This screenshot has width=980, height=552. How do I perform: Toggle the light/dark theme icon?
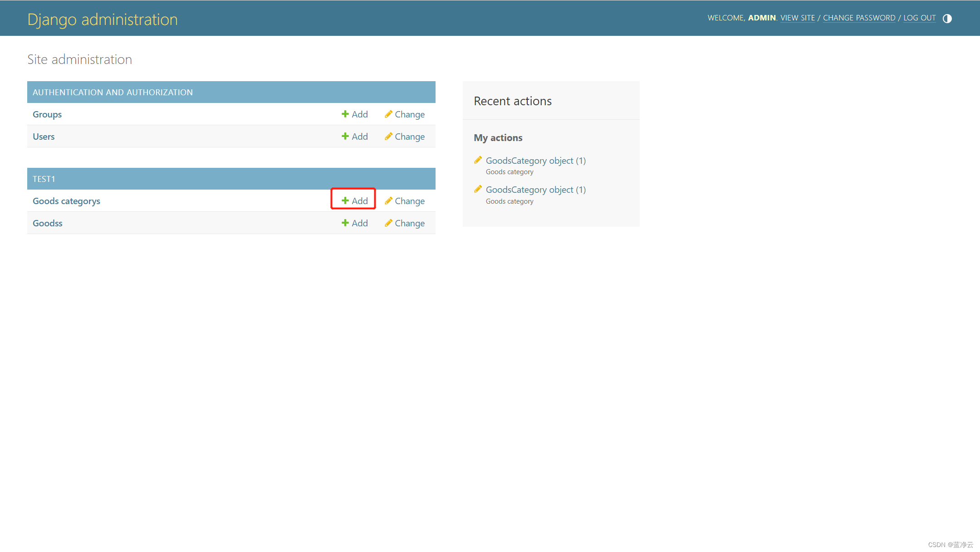tap(947, 19)
